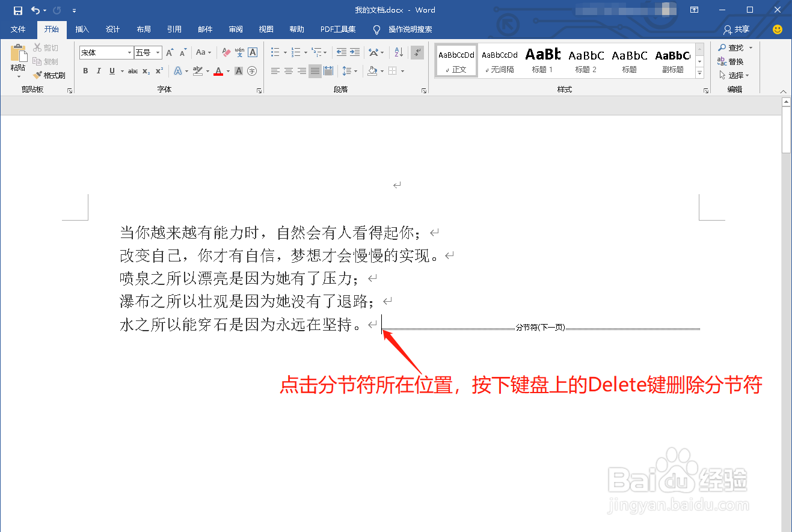The image size is (792, 532).
Task: Toggle Italic formatting
Action: [x=99, y=71]
